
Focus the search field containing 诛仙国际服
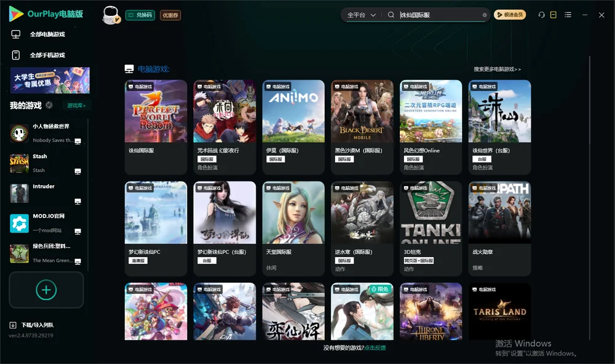tap(440, 15)
